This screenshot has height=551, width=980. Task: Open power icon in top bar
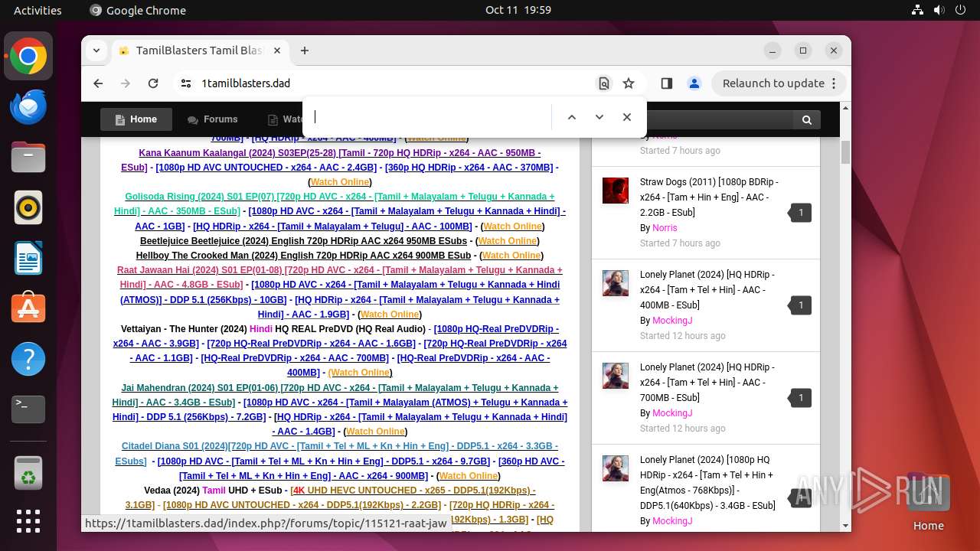[x=961, y=10]
